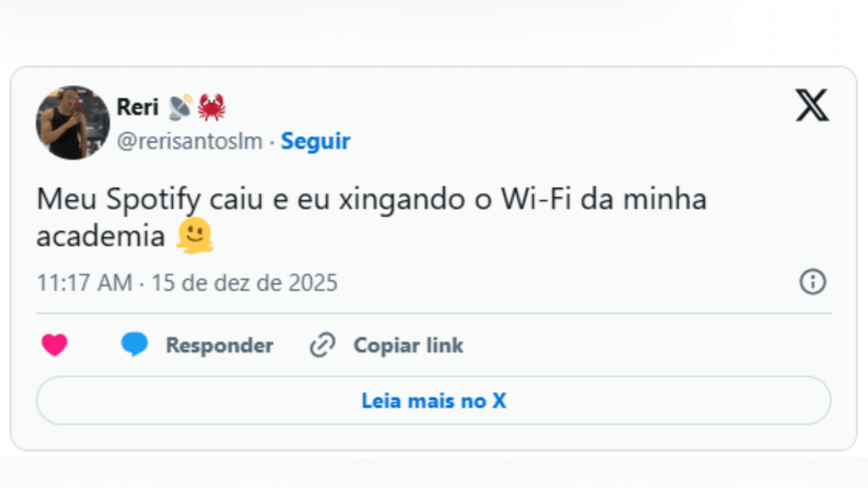Click the 11:17 AM time text
This screenshot has width=868, height=488.
84,283
